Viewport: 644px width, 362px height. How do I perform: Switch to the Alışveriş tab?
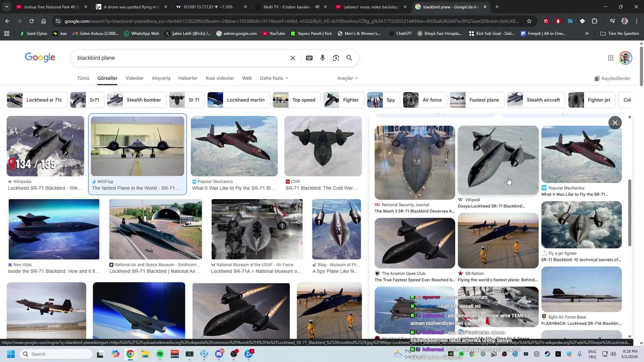tap(161, 78)
